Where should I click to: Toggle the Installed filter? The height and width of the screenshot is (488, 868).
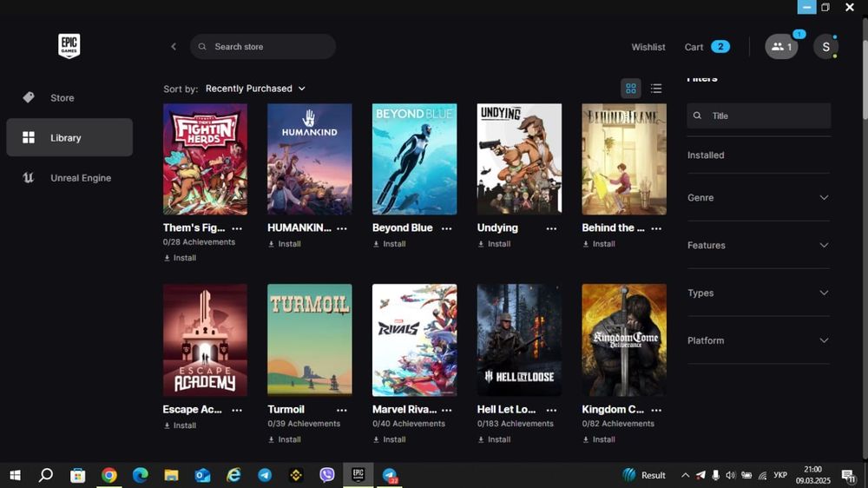[x=705, y=155]
